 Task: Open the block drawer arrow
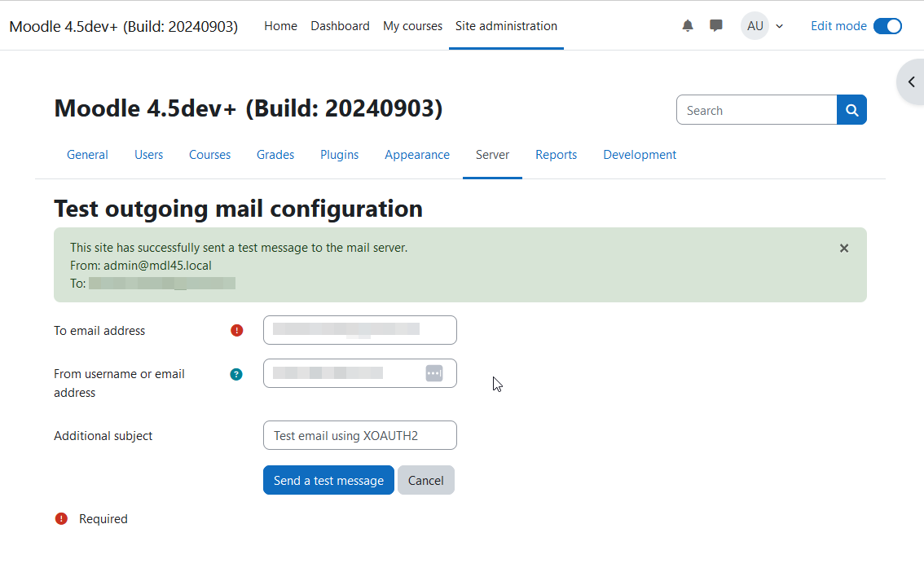coord(911,82)
